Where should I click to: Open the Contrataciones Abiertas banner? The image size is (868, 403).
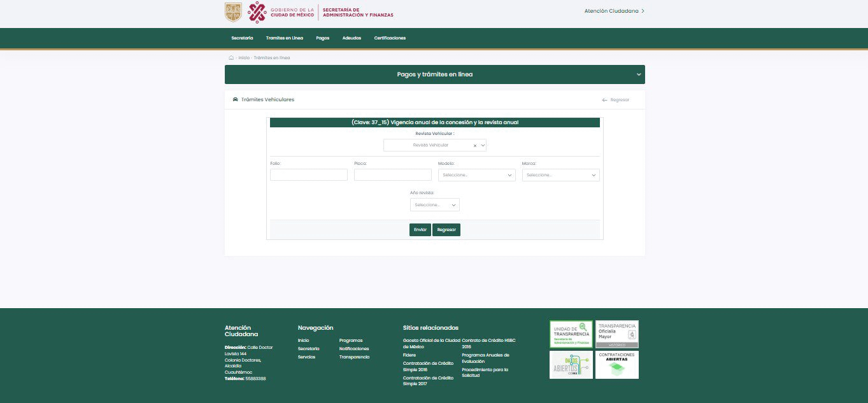pyautogui.click(x=617, y=365)
